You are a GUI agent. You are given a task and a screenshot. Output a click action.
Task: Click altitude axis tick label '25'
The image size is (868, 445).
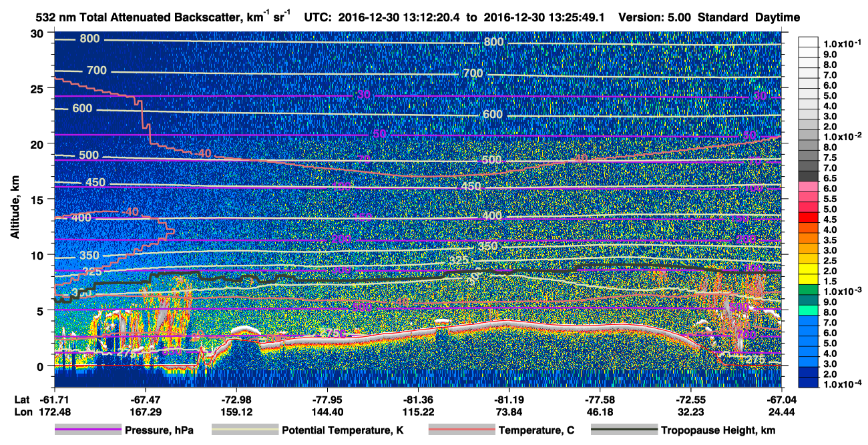[x=38, y=88]
